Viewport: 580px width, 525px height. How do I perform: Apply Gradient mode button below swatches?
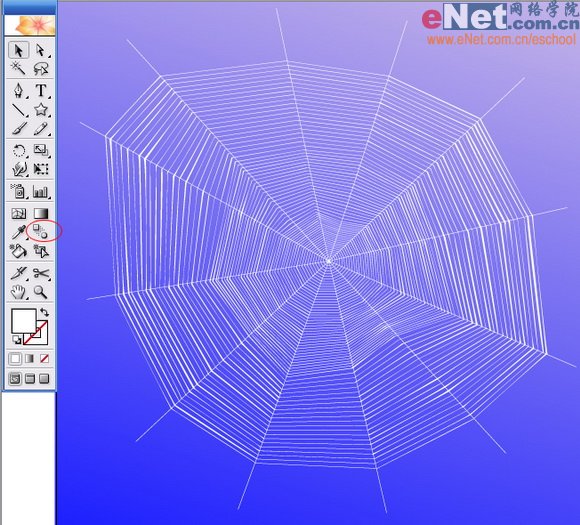click(30, 359)
